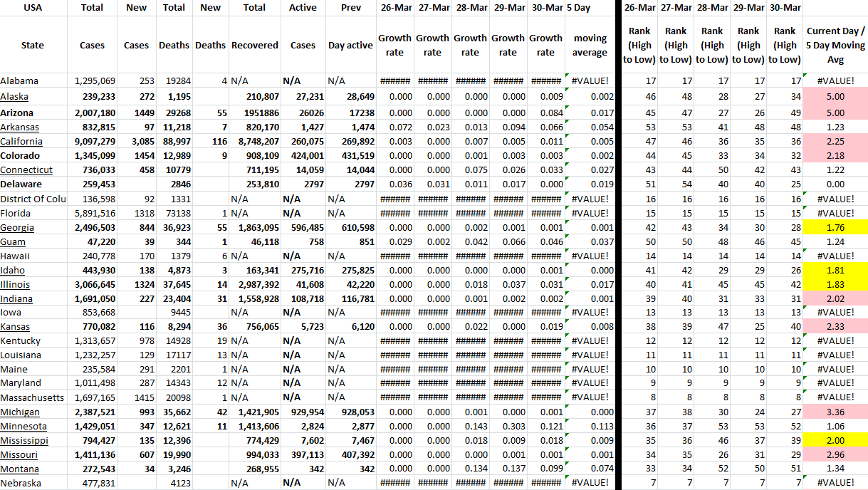The height and width of the screenshot is (490, 868).
Task: Open the Guam link
Action: (x=13, y=242)
